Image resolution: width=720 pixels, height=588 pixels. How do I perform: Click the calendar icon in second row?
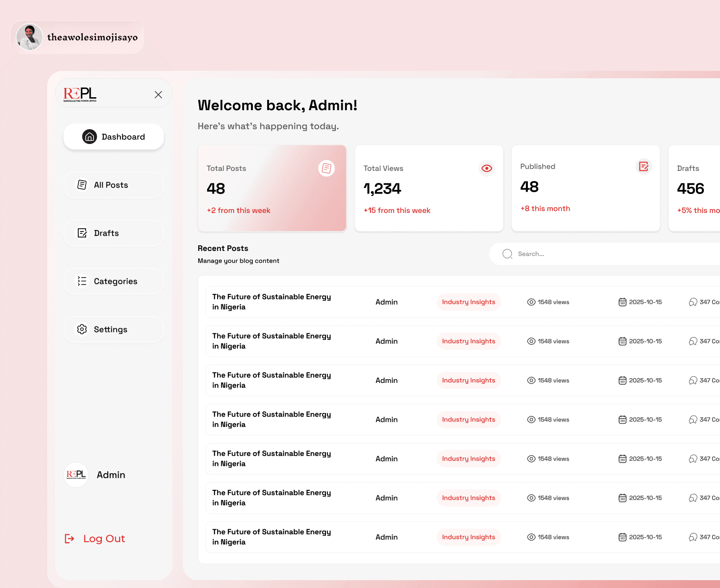[x=623, y=341]
